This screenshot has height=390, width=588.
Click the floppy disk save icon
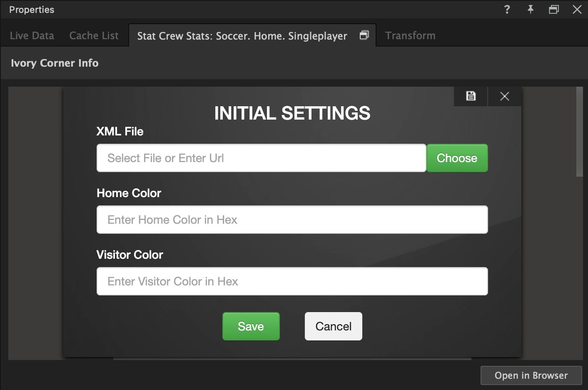471,96
